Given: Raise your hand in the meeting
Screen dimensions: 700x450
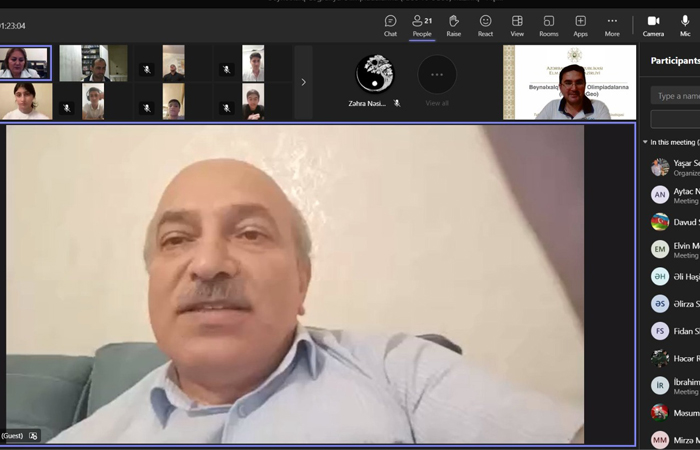Looking at the screenshot, I should [454, 26].
